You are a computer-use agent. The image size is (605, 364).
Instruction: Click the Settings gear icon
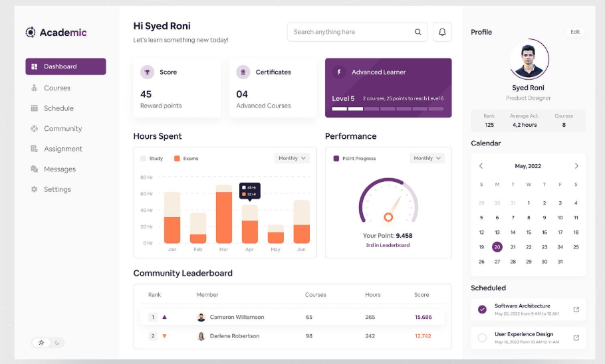pyautogui.click(x=35, y=189)
